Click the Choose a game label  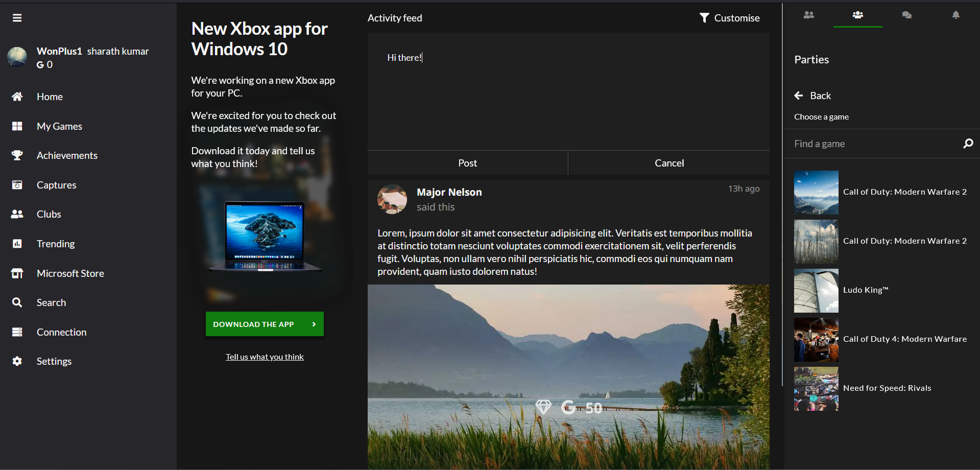[x=821, y=116]
